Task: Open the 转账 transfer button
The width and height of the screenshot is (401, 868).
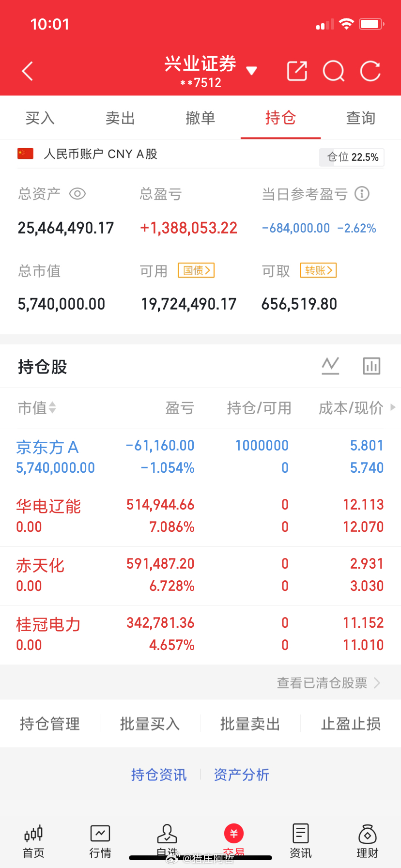Action: point(318,270)
